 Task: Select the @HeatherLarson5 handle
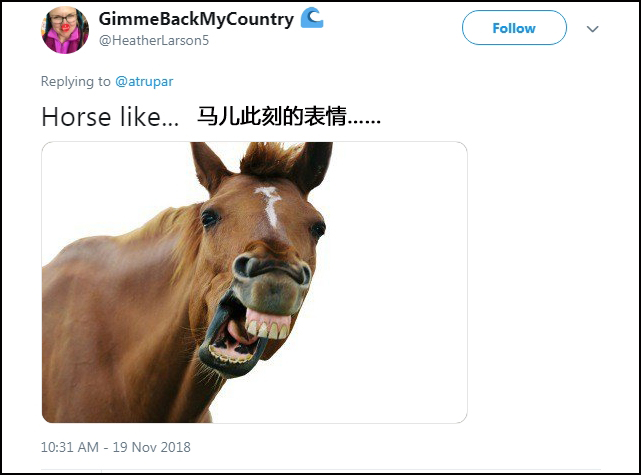[x=154, y=40]
